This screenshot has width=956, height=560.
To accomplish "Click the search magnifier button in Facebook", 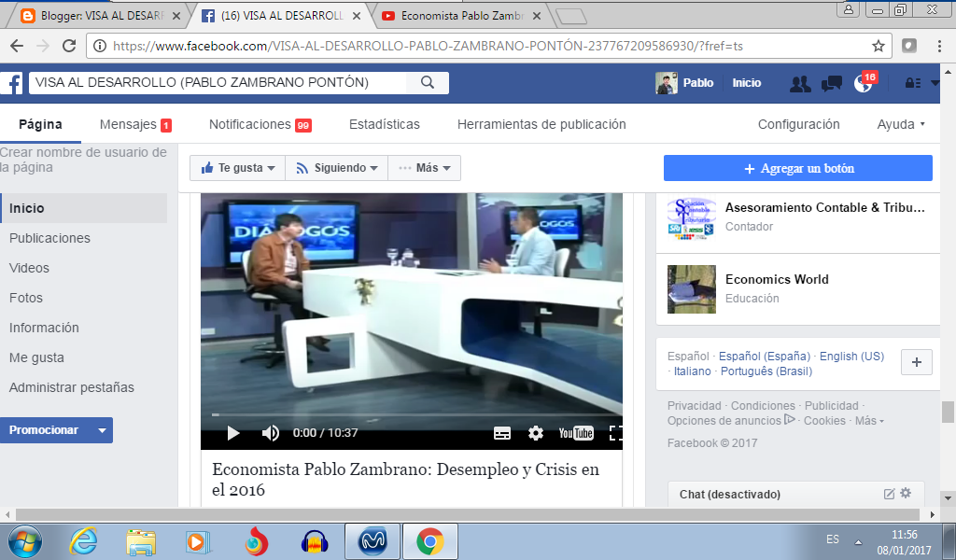I will (428, 82).
